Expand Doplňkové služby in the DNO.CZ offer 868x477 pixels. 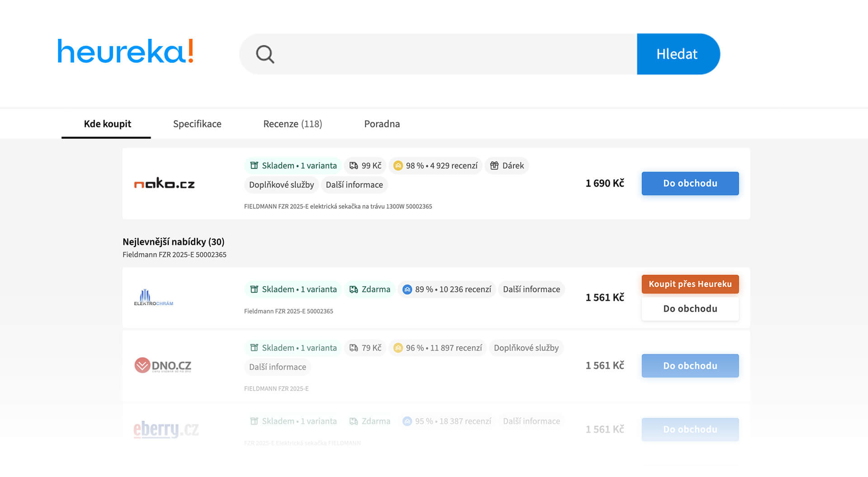526,348
